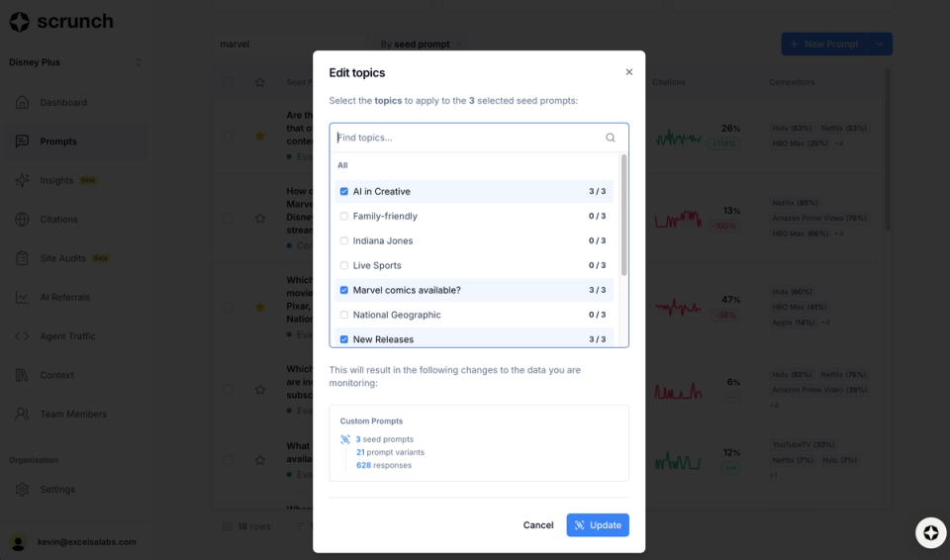Image resolution: width=950 pixels, height=560 pixels.
Task: Open Team Members in sidebar
Action: [x=73, y=415]
